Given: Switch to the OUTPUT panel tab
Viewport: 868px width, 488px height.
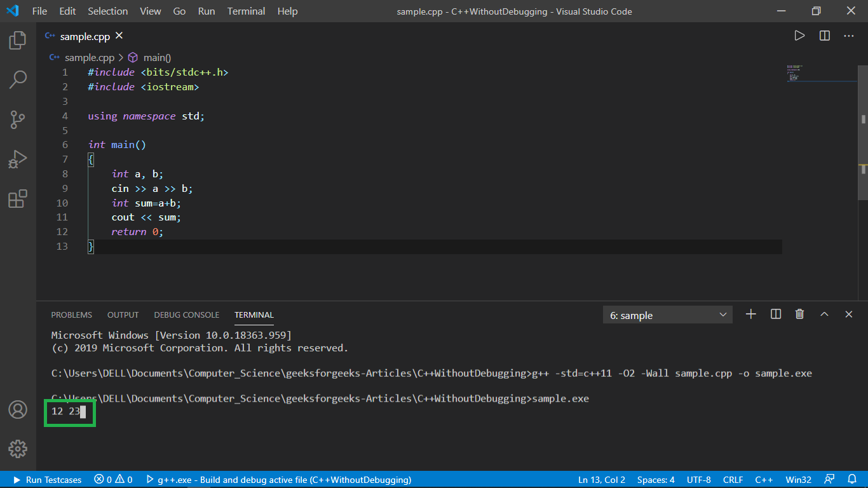Looking at the screenshot, I should [123, 315].
